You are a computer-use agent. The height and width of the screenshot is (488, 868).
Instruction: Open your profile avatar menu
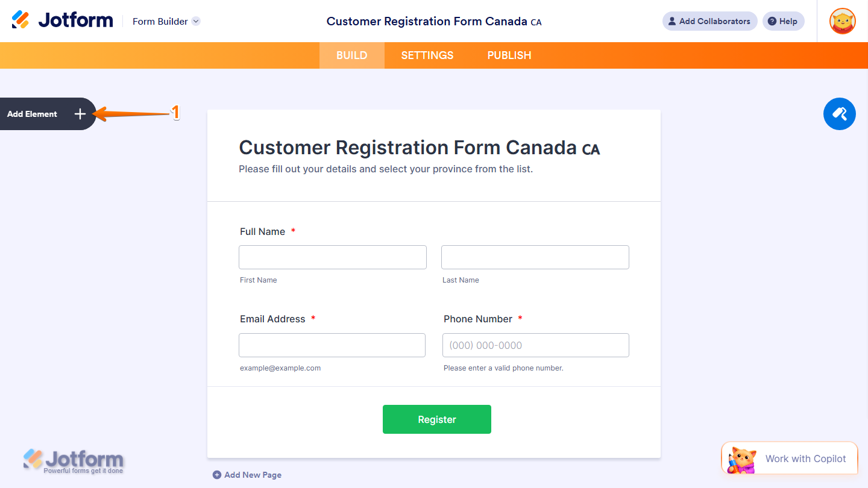(842, 21)
